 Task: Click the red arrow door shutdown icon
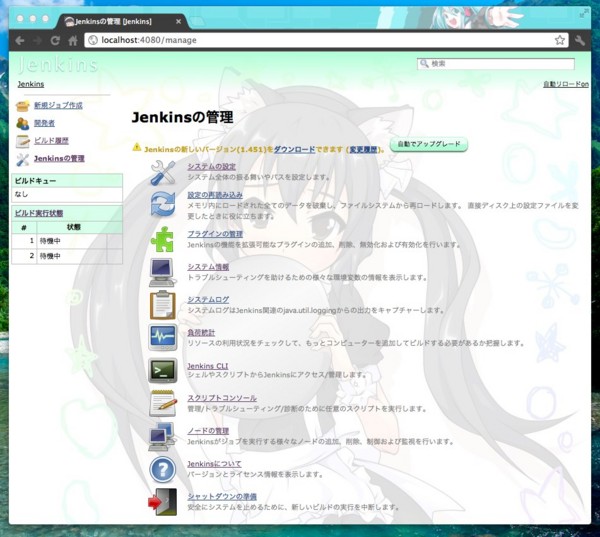(x=163, y=502)
